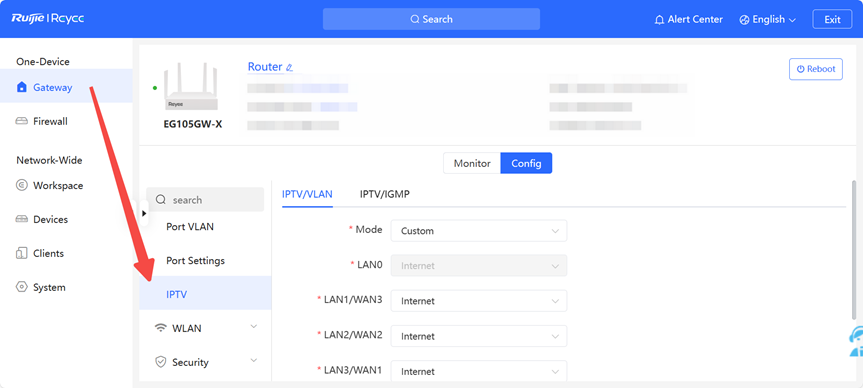Edit router name with pencil icon
Image resolution: width=863 pixels, height=388 pixels.
pyautogui.click(x=290, y=68)
